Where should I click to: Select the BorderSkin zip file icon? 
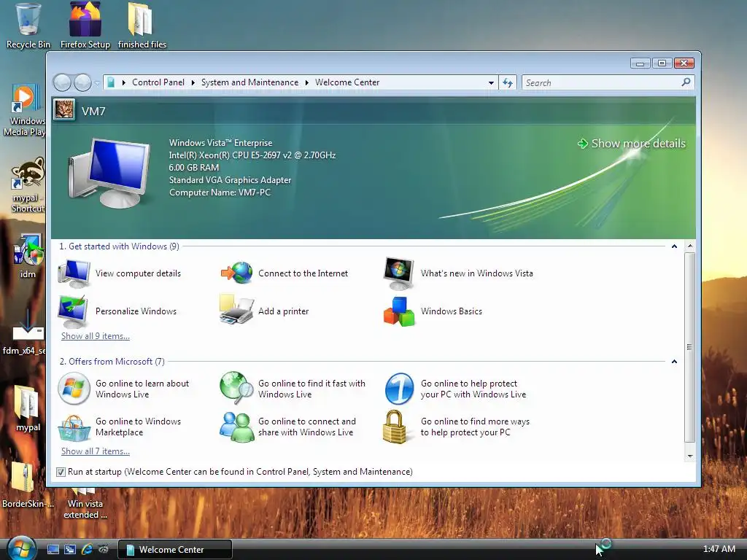(27, 485)
